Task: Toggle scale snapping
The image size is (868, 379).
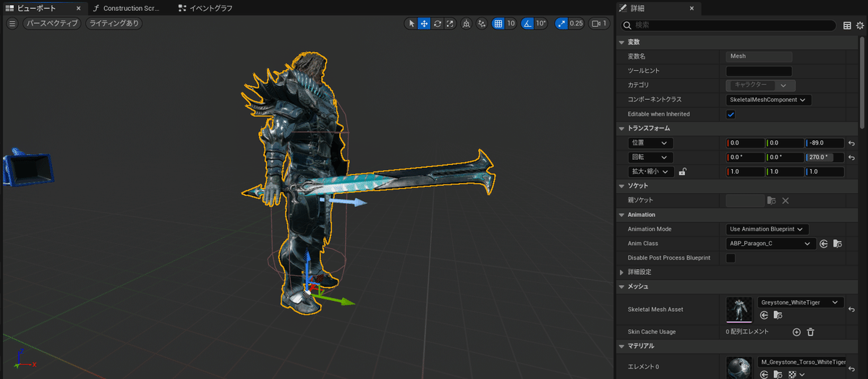Action: (x=561, y=23)
